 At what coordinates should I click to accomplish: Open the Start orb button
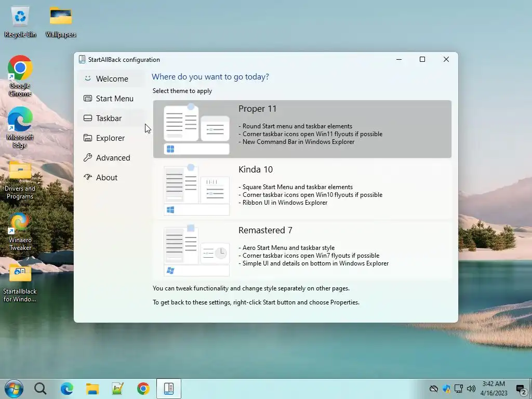(14, 389)
